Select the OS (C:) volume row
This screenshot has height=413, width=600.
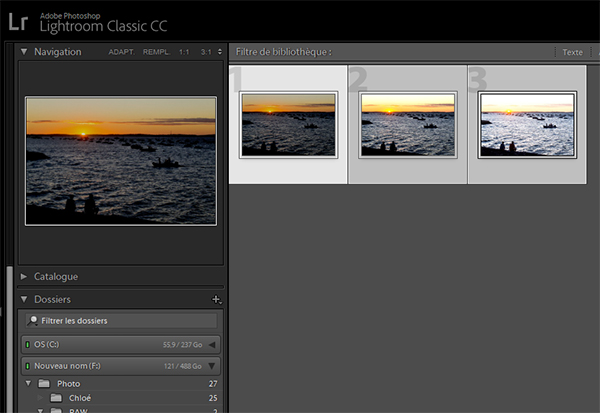(121, 345)
